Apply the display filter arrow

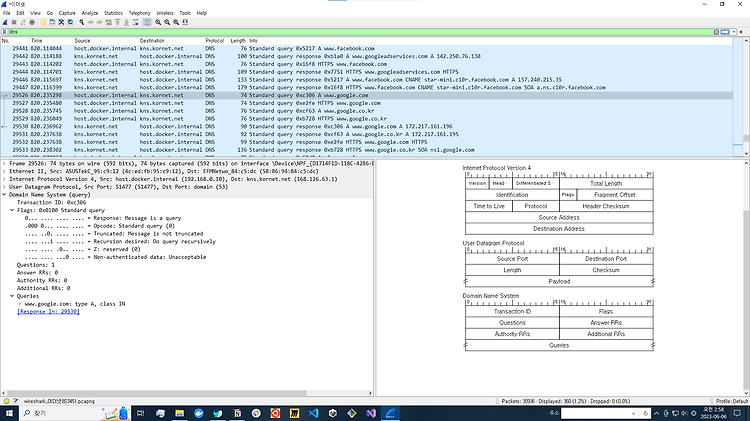[725, 32]
